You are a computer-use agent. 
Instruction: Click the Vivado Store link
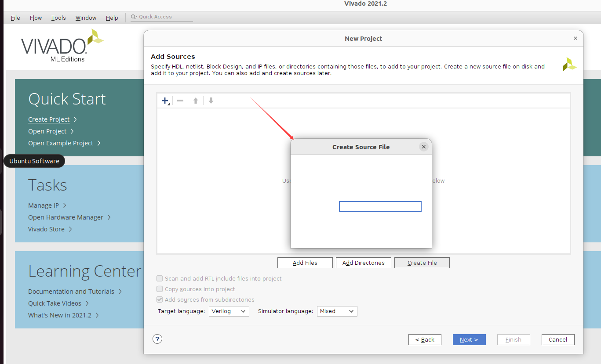tap(46, 229)
